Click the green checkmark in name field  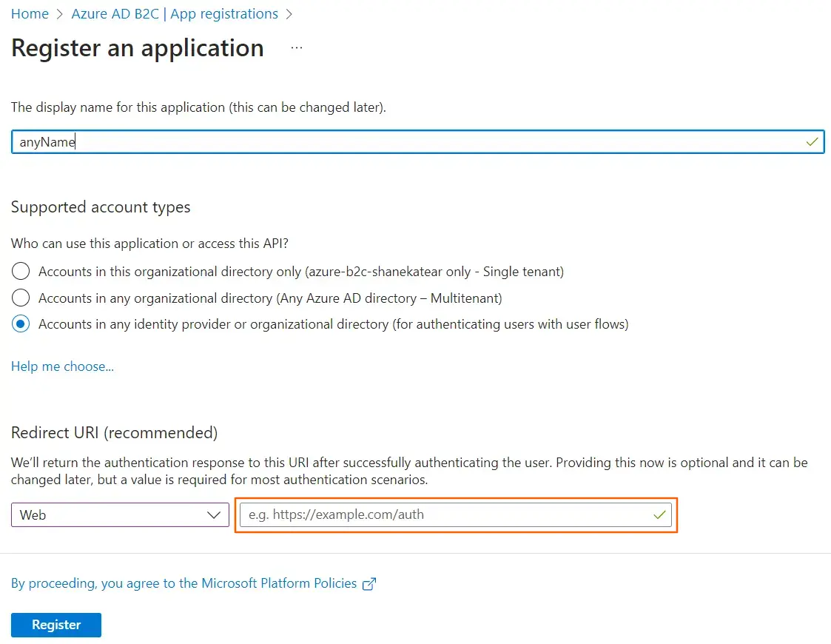click(812, 141)
